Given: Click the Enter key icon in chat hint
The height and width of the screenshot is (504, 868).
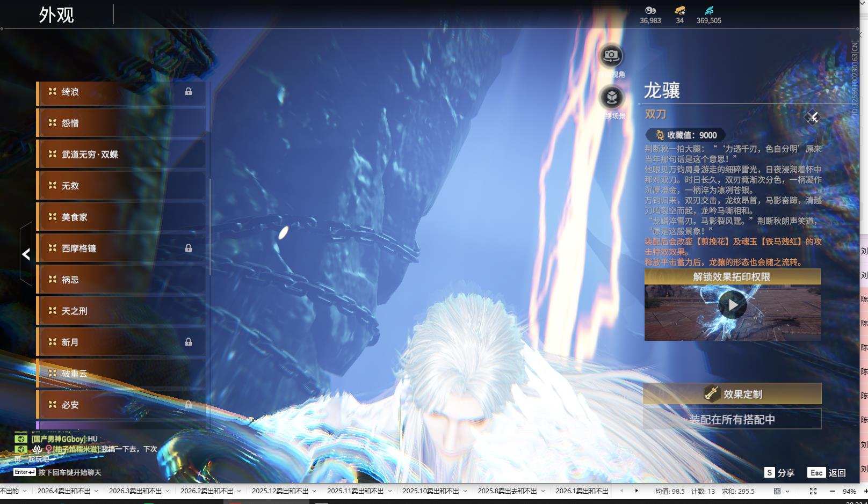Looking at the screenshot, I should pyautogui.click(x=25, y=472).
